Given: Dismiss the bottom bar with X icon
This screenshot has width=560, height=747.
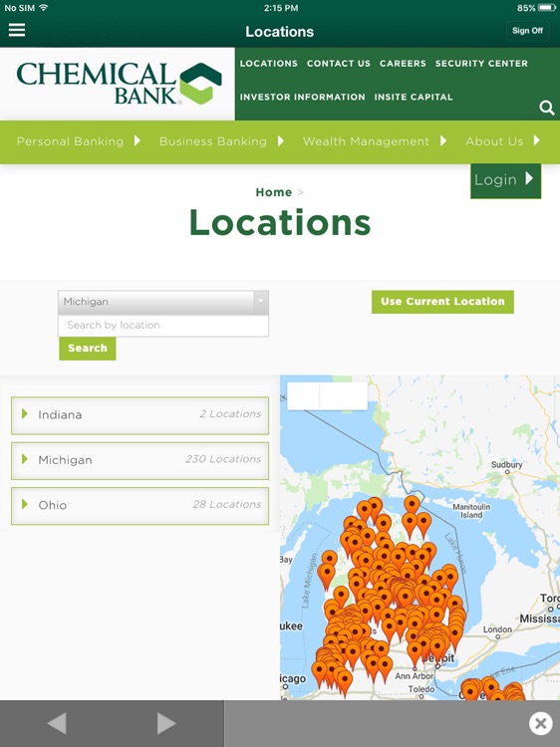Looking at the screenshot, I should click(540, 723).
